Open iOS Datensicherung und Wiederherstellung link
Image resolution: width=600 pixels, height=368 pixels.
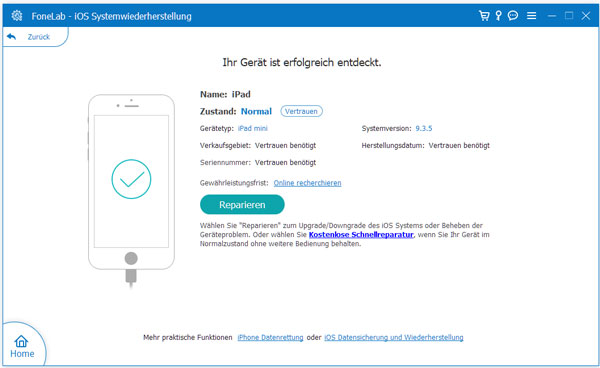[394, 337]
